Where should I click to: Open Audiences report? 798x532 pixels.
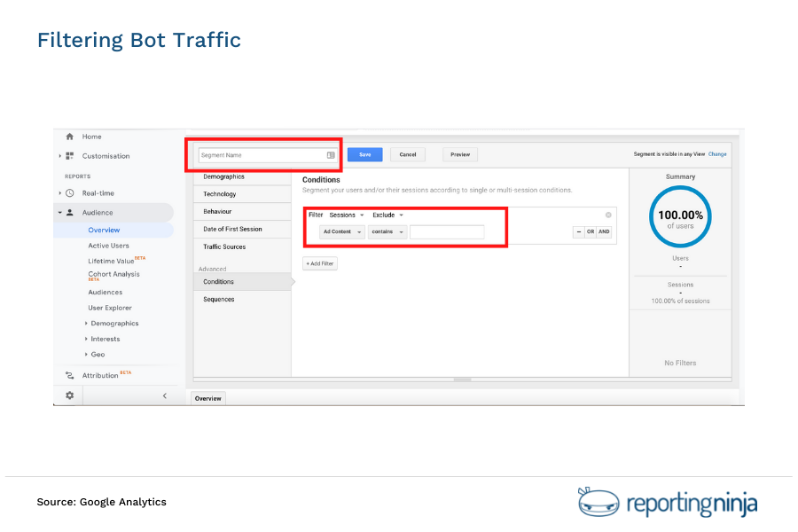(105, 293)
